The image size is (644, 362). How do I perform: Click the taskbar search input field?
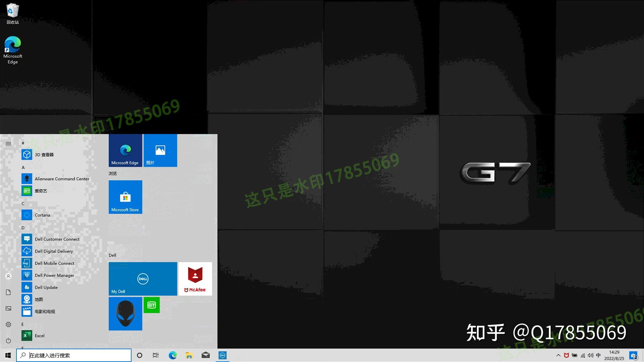click(75, 355)
